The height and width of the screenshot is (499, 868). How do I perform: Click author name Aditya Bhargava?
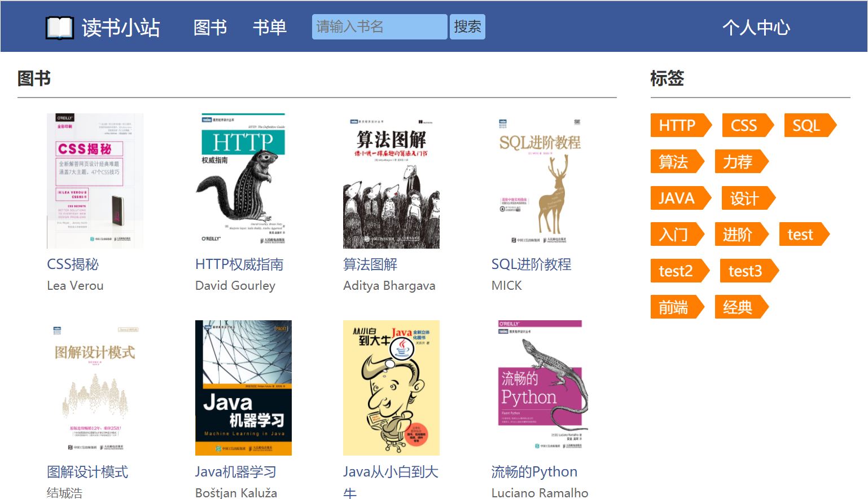click(x=389, y=286)
